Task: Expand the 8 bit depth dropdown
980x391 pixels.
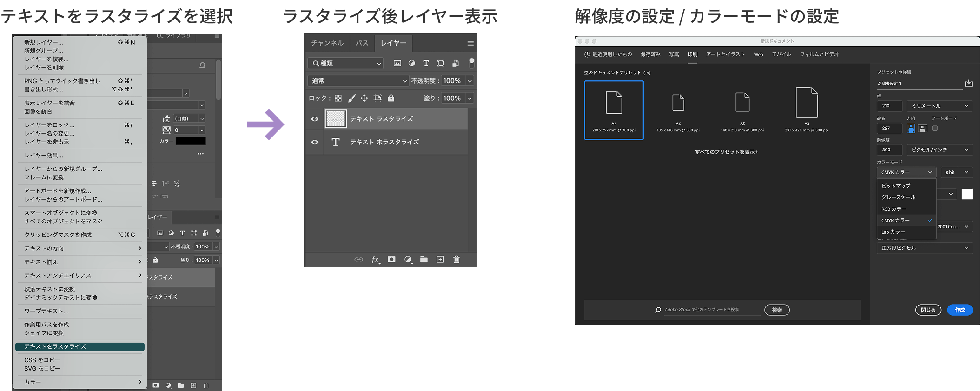Action: click(956, 172)
